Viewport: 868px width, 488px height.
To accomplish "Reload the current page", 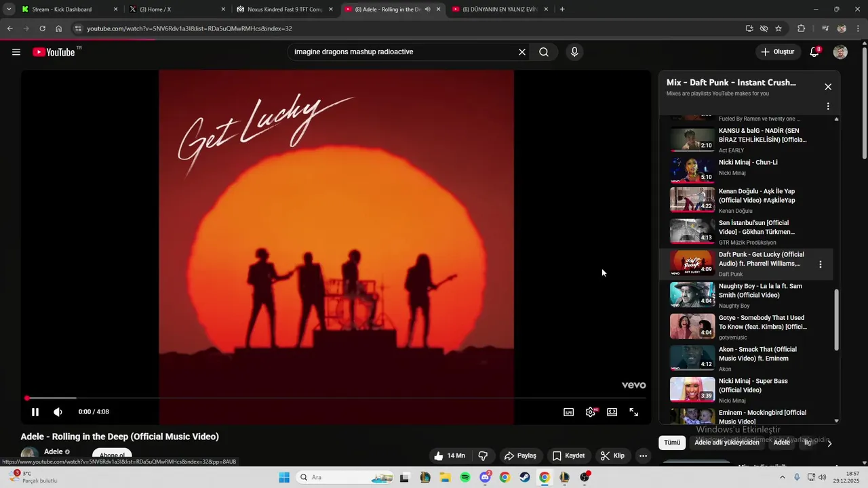I will (x=42, y=28).
